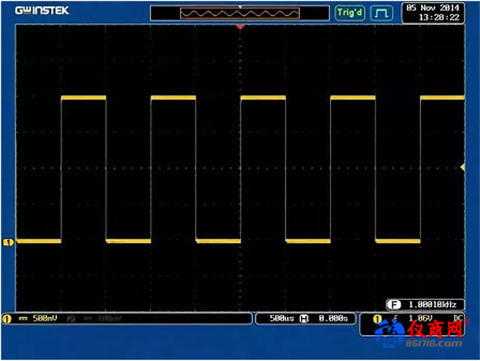Click the 1.00010kHz frequency readout
Viewport: 480px width, 361px height.
coord(432,305)
